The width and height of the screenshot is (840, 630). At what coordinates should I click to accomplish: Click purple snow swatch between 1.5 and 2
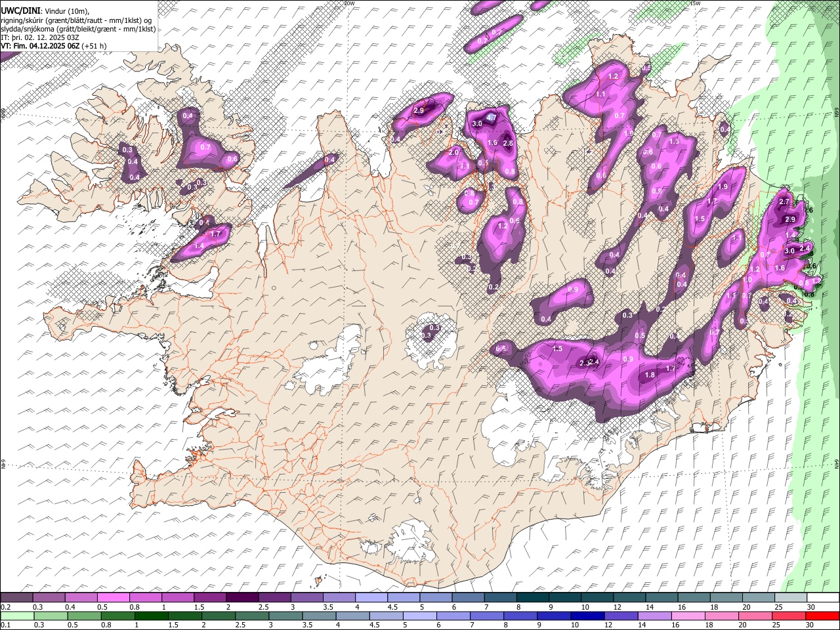pyautogui.click(x=210, y=597)
